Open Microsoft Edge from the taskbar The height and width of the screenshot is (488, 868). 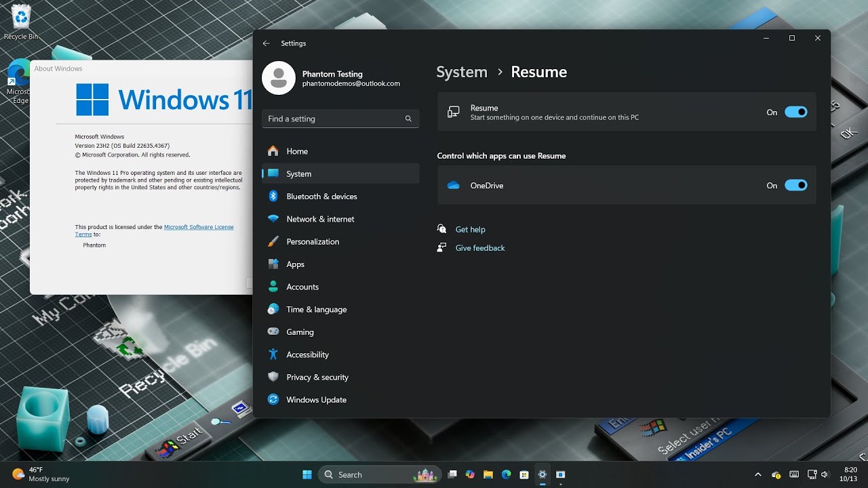[506, 474]
